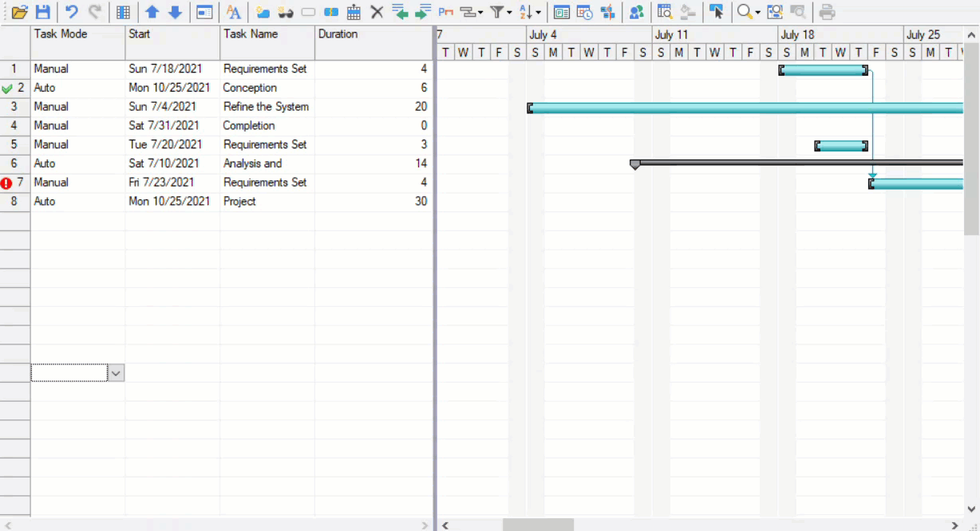Click the delete X icon in toolbar
This screenshot has height=531, width=980.
pos(377,12)
